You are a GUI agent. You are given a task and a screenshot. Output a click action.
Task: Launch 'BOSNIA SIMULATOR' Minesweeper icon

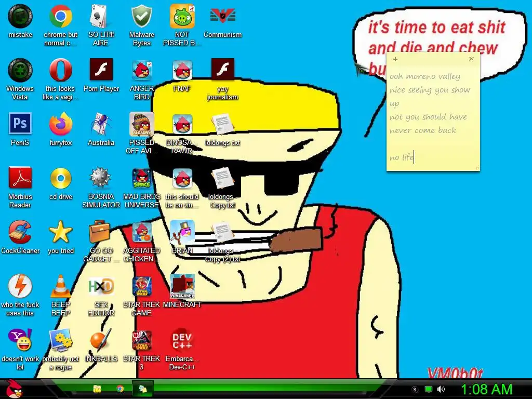point(101,178)
